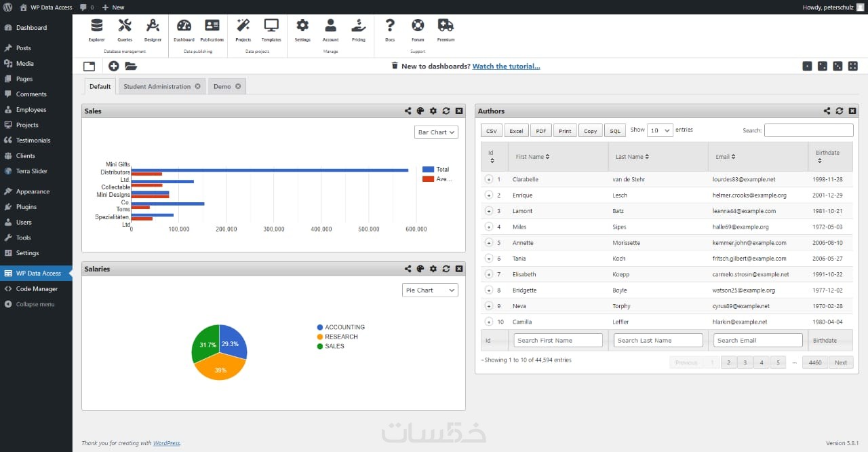Open Salaries panel palette icon

point(420,269)
